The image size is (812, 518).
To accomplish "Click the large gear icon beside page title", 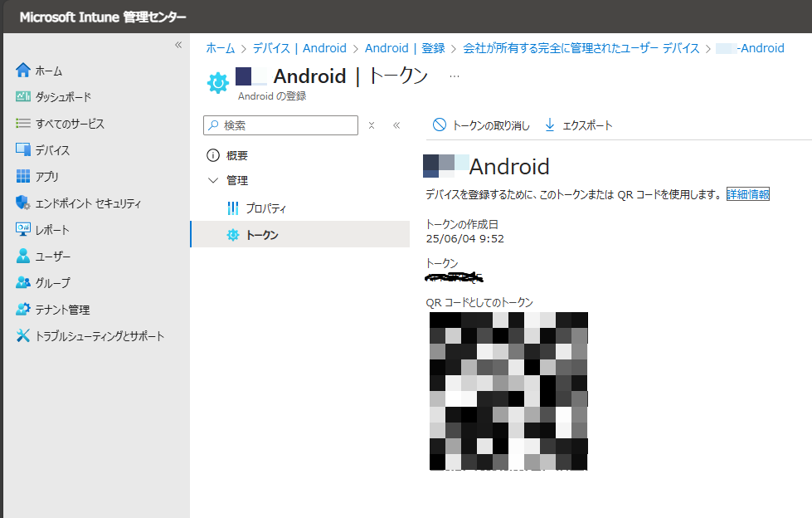I will 218,82.
